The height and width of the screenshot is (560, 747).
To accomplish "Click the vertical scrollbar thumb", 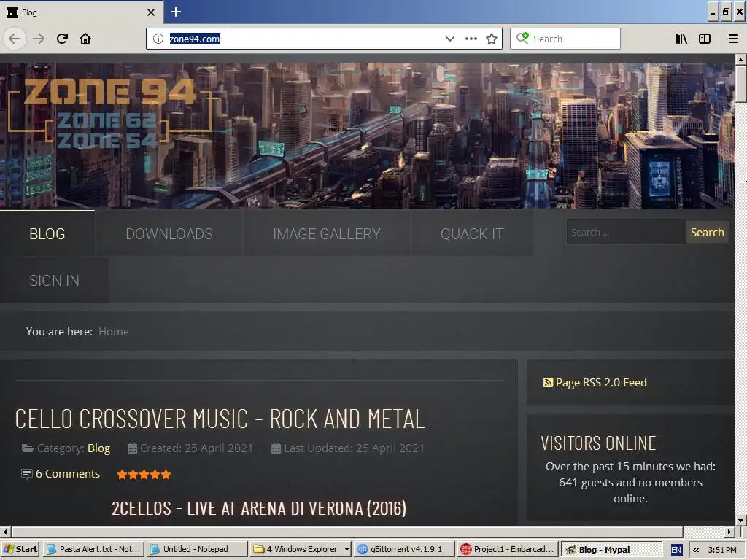I will point(740,84).
